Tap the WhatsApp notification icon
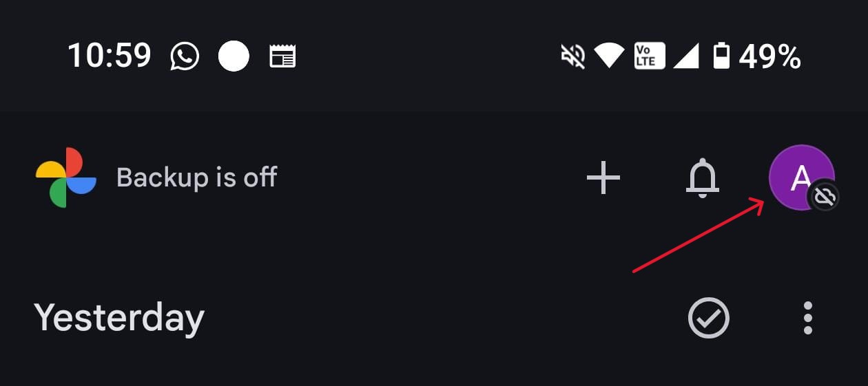868x386 pixels. (185, 56)
